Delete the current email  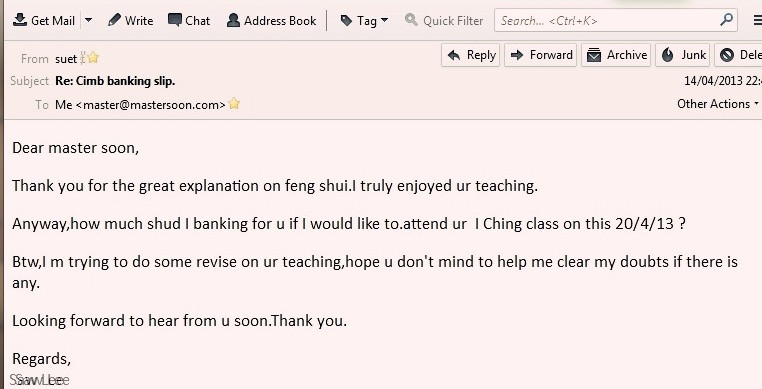(739, 55)
